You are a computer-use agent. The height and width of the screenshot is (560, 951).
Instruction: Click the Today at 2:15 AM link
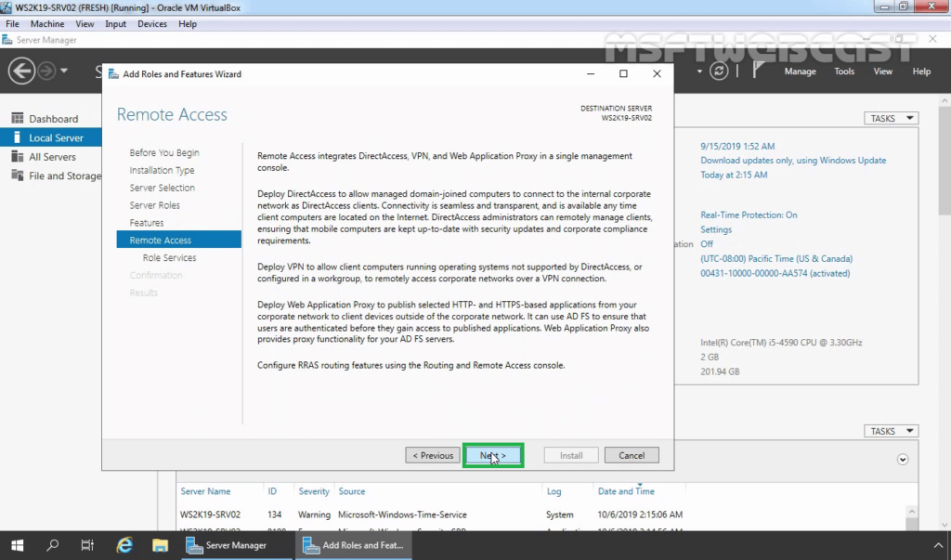point(734,176)
